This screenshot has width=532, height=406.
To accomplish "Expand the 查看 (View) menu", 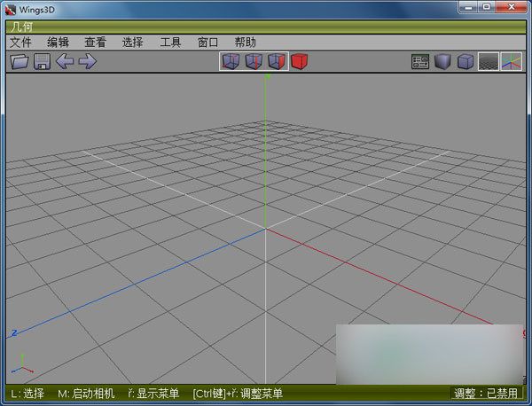I will (95, 42).
